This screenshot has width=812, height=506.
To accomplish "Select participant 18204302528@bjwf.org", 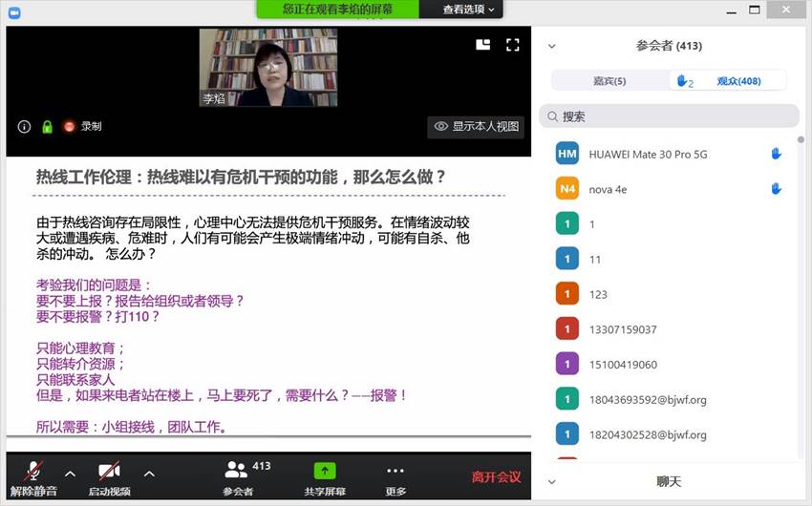I will [x=671, y=435].
